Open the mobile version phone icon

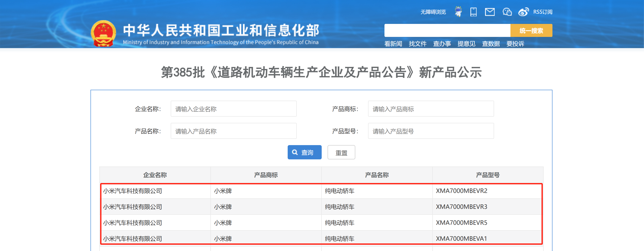pyautogui.click(x=473, y=12)
